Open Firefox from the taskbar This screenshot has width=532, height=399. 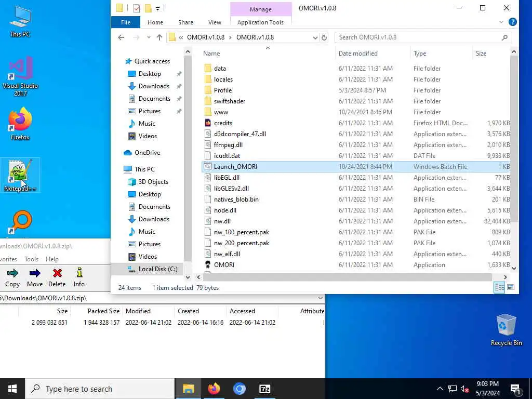[214, 389]
